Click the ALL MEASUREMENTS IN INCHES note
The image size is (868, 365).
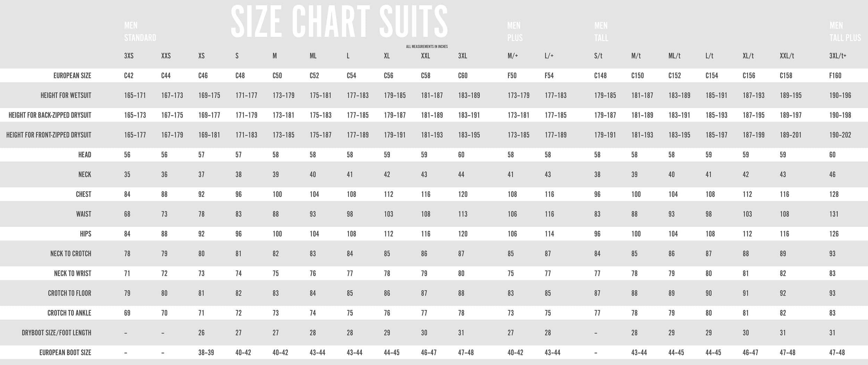tap(427, 46)
